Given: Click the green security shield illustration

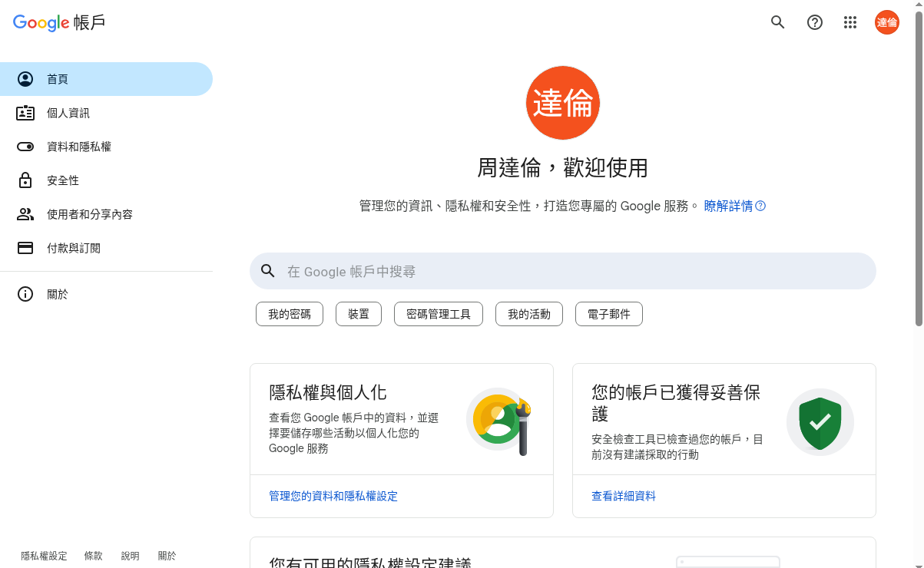Looking at the screenshot, I should point(820,422).
